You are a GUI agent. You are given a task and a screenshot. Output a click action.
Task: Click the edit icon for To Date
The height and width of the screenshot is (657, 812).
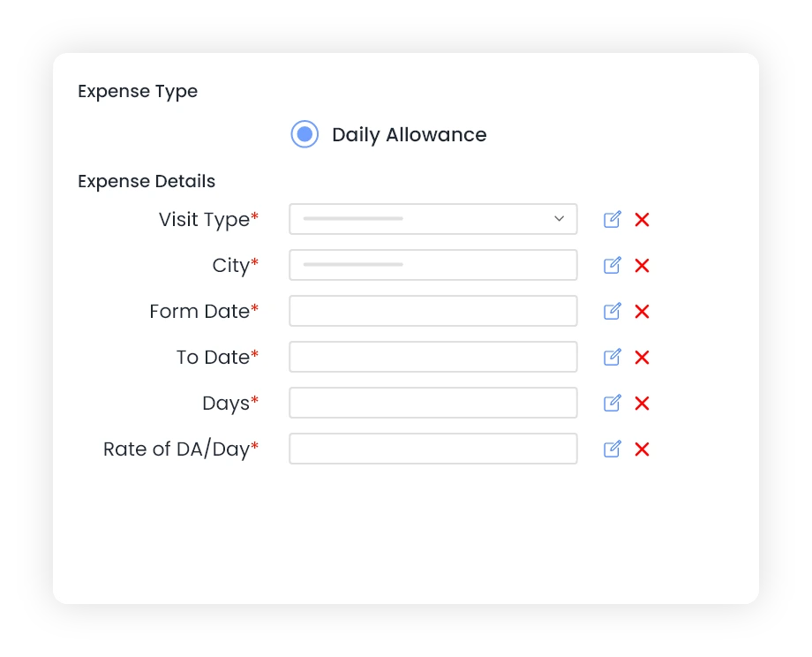(x=613, y=357)
